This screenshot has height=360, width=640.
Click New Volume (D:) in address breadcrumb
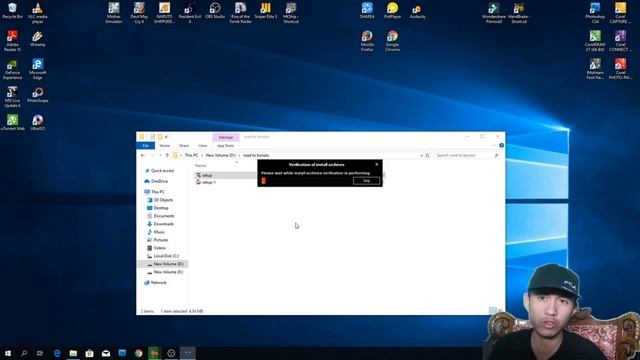click(220, 156)
